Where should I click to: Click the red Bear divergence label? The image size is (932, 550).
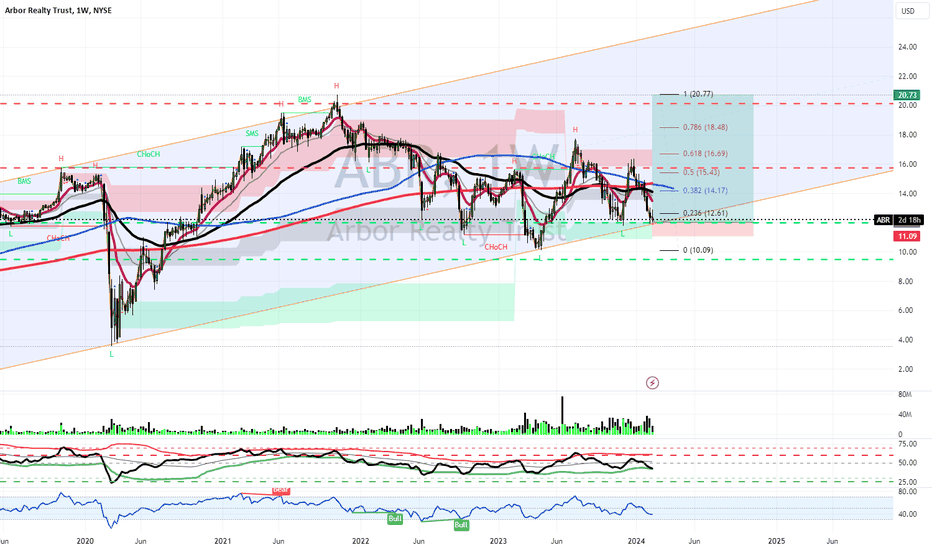281,490
